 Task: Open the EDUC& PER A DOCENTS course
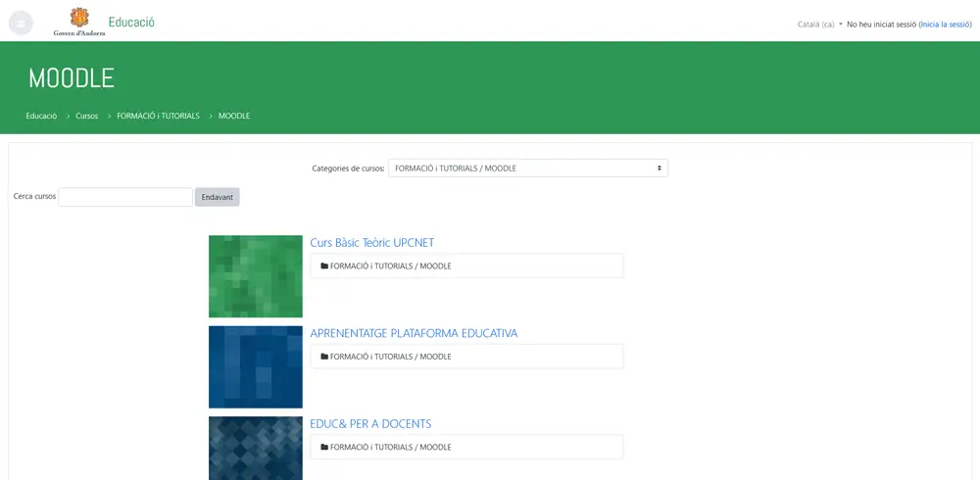pyautogui.click(x=370, y=424)
